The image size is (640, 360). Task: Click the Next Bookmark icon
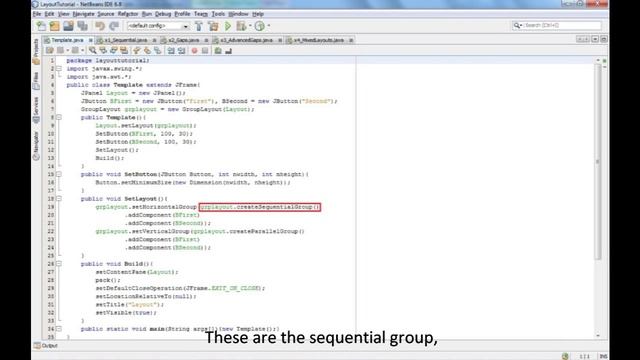147,51
